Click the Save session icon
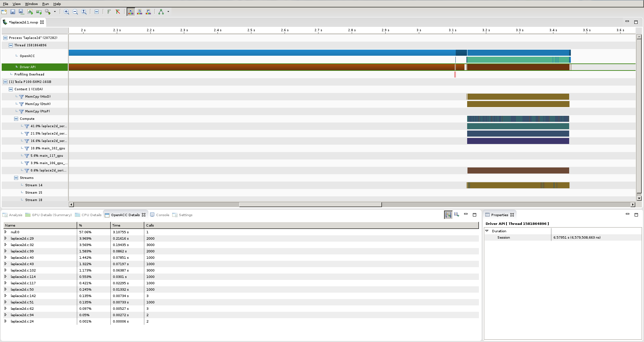The height and width of the screenshot is (342, 644). coord(13,12)
